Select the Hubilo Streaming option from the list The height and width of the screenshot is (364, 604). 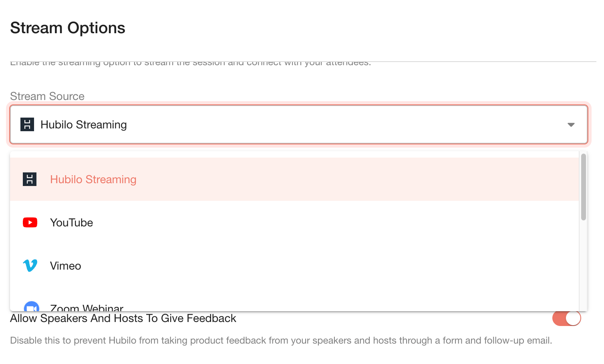coord(93,180)
